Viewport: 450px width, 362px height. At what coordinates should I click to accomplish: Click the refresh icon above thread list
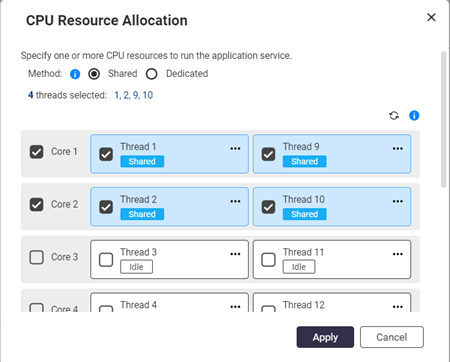[x=394, y=116]
